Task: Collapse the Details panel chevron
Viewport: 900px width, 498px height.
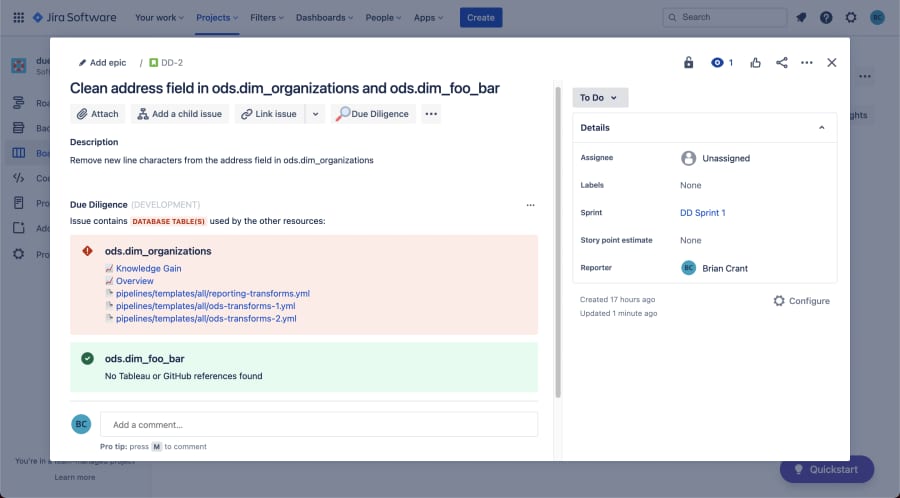Action: tap(821, 127)
